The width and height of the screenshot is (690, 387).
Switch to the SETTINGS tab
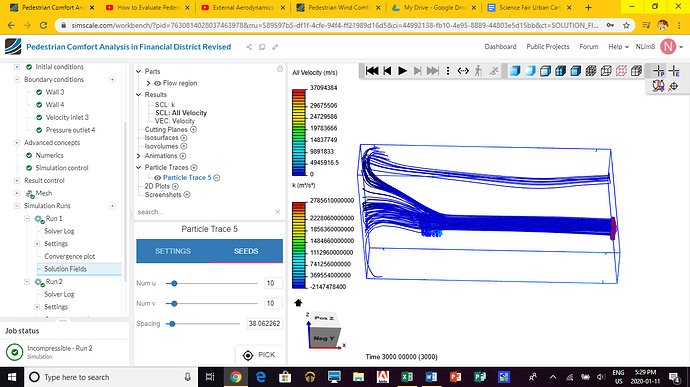tap(172, 251)
